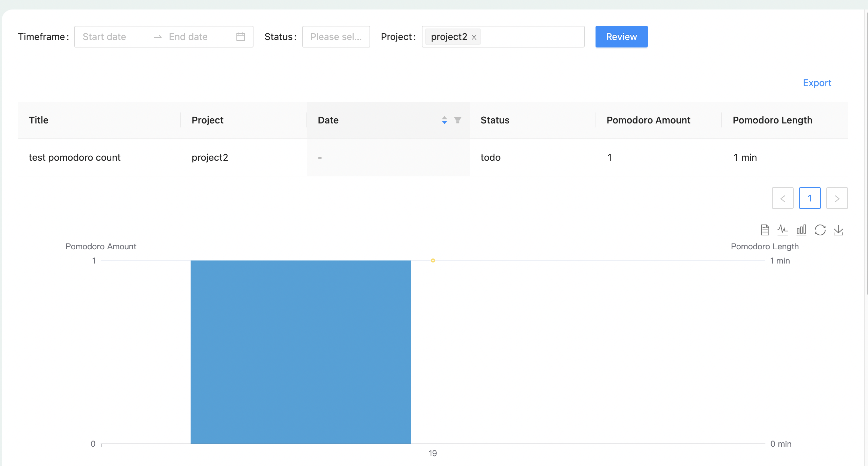
Task: Go to next page arrow
Action: (837, 198)
